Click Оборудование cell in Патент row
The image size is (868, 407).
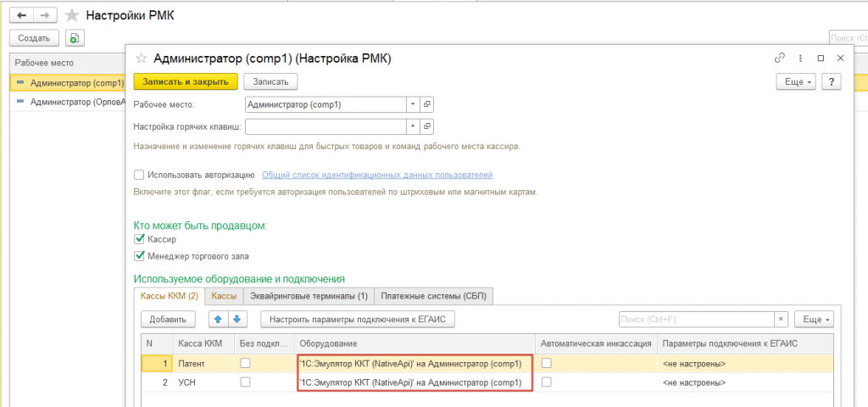click(414, 363)
